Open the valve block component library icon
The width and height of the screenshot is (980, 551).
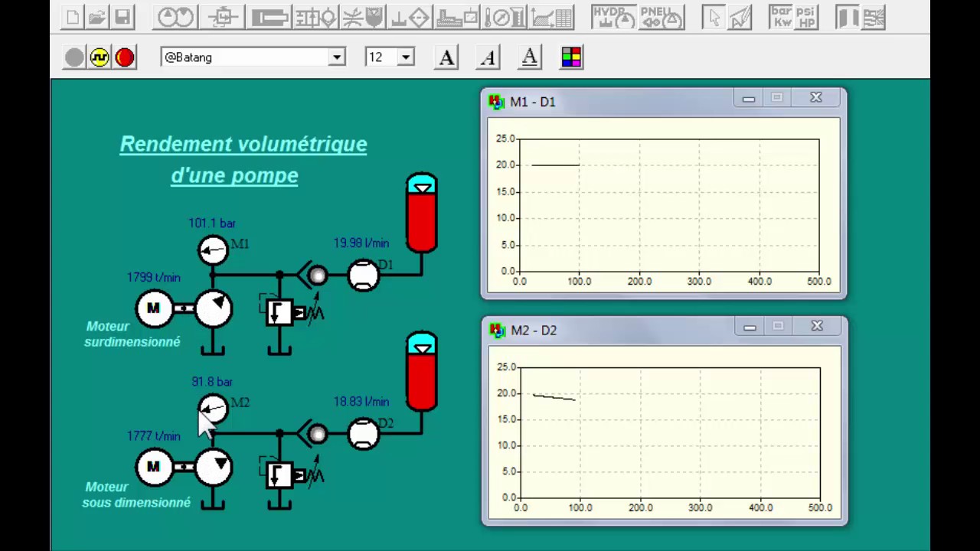[223, 17]
